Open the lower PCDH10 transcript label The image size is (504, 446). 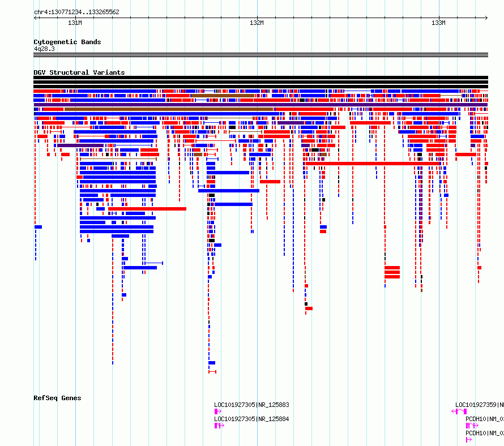pos(485,433)
